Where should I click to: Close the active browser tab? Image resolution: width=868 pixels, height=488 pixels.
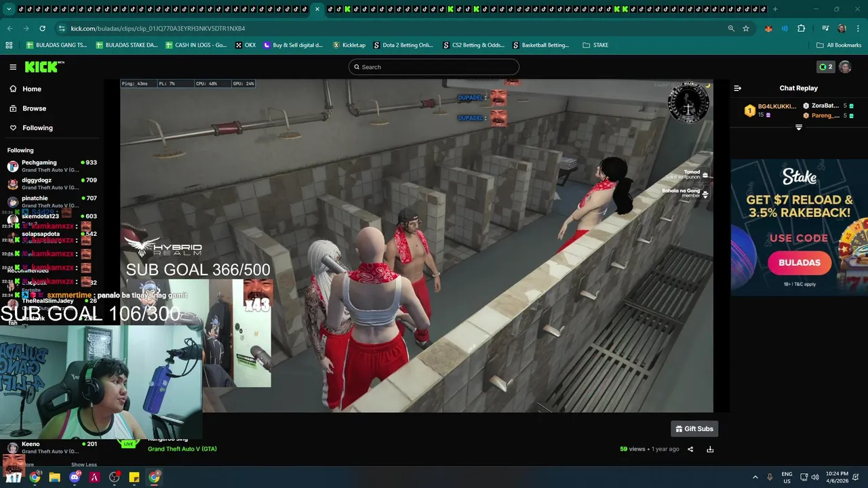tap(317, 9)
